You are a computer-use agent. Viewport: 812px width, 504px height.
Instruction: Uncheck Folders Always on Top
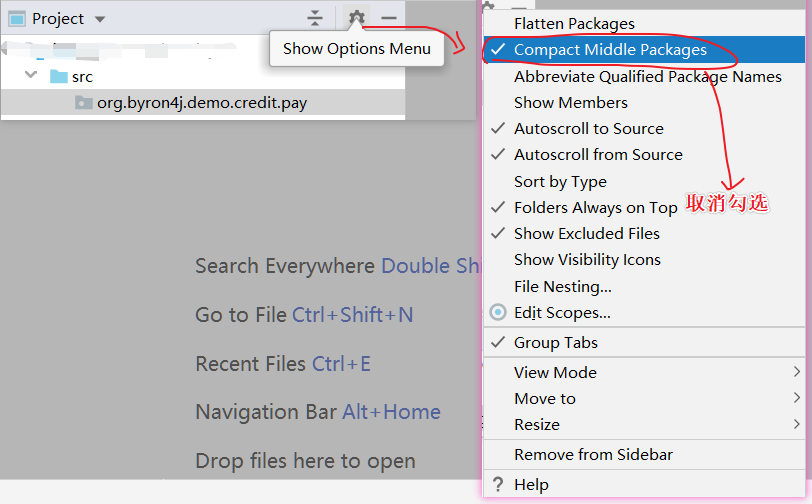tap(644, 207)
